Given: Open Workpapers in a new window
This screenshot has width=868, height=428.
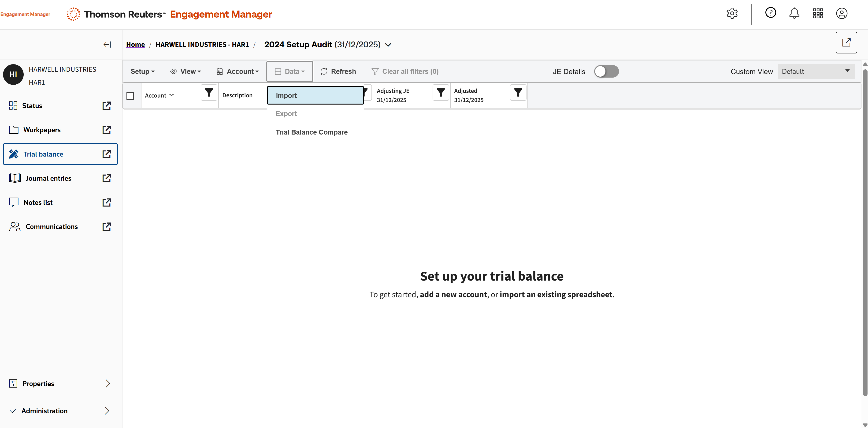Looking at the screenshot, I should point(107,130).
